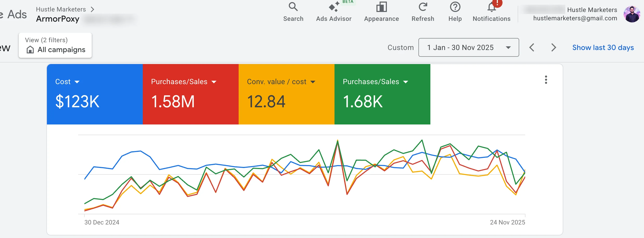Screen dimensions: 644x238
Task: Change the green Purchases/Sales metric dropdown
Action: pyautogui.click(x=375, y=82)
